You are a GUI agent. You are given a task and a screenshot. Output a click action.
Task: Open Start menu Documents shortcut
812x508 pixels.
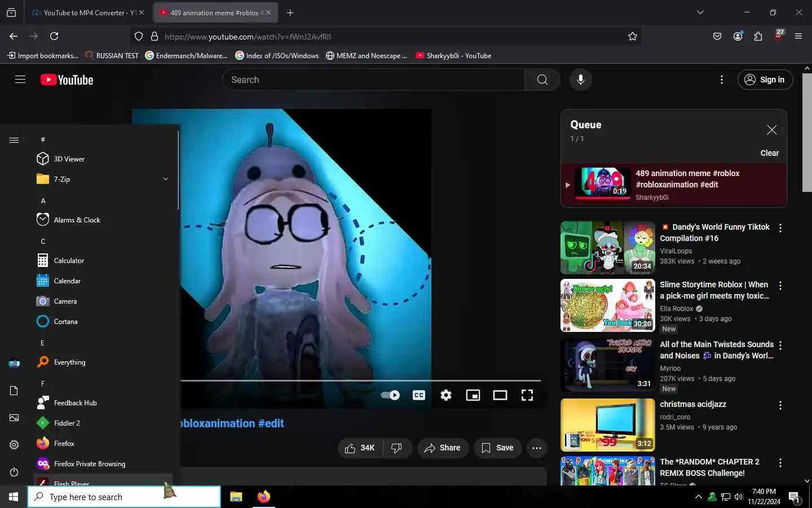[x=14, y=391]
